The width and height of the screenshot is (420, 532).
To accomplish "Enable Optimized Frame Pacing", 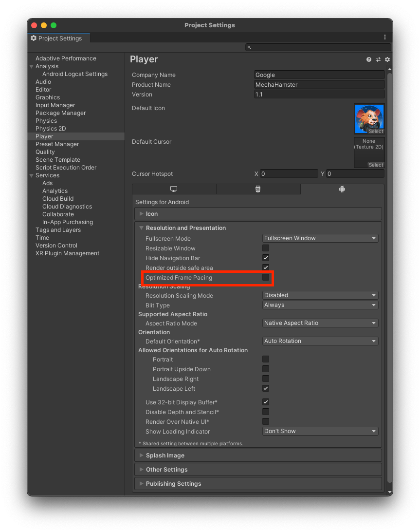I will coord(265,277).
